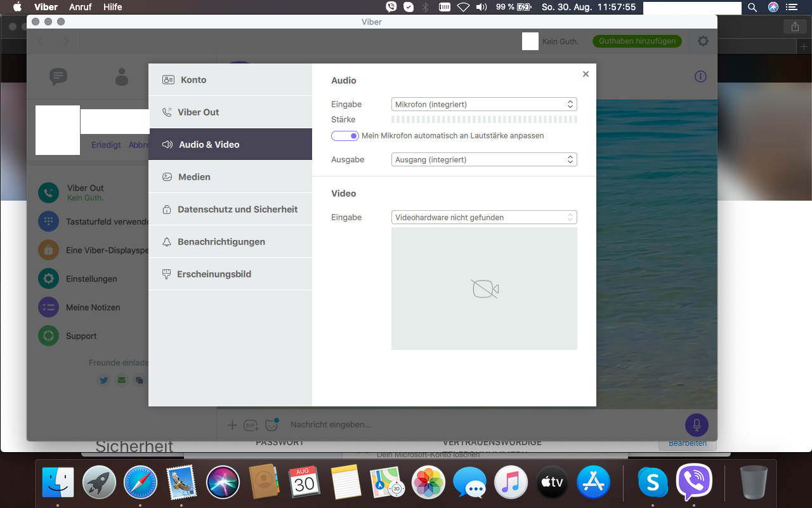Click the GIF icon in message bar
812x508 pixels.
[x=251, y=425]
